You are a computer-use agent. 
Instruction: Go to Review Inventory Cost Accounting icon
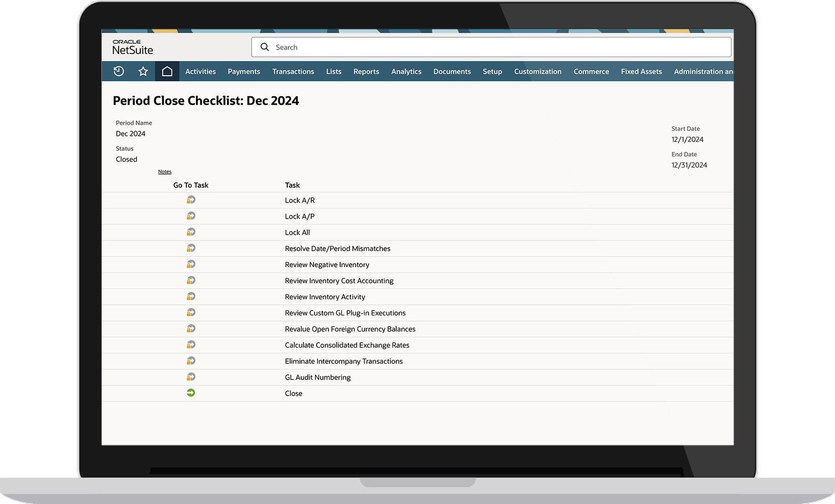tap(191, 280)
